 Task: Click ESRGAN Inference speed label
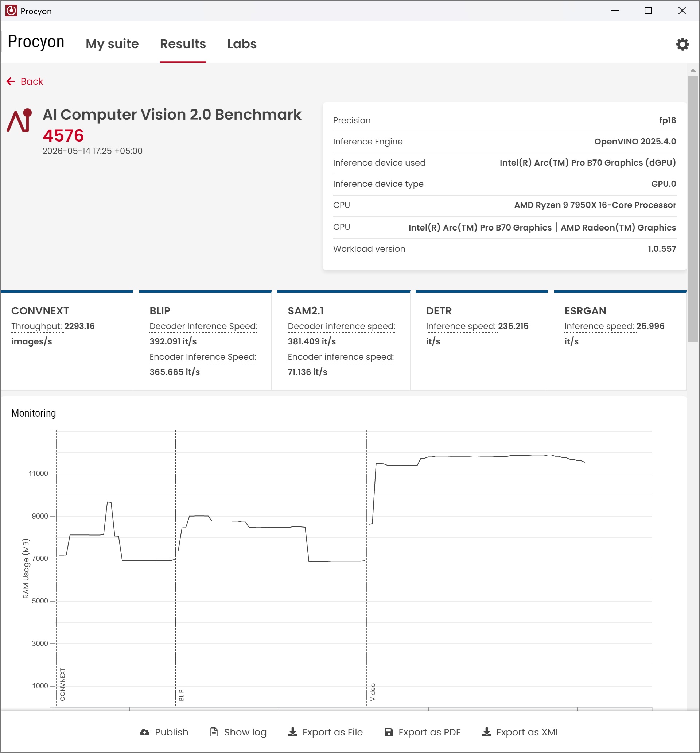pos(599,326)
